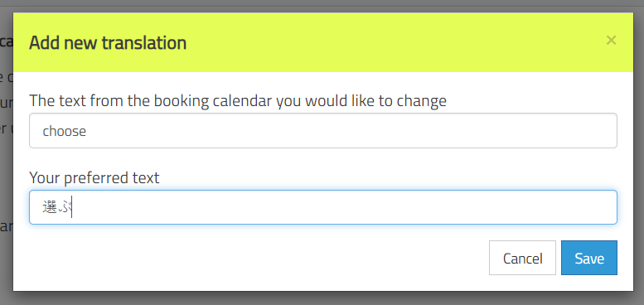The image size is (644, 305).
Task: Focus the Your preferred text field
Action: 322,207
